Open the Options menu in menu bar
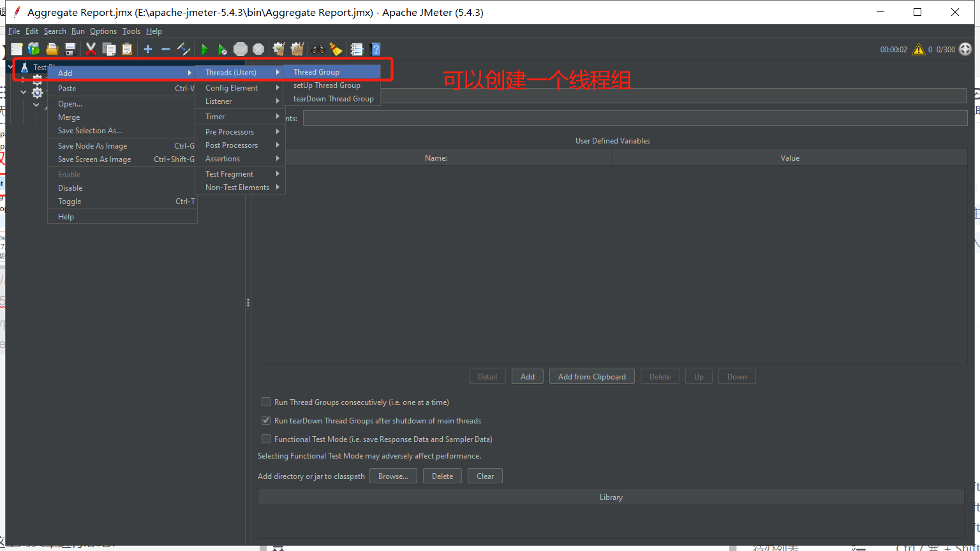Image resolution: width=980 pixels, height=551 pixels. tap(103, 31)
